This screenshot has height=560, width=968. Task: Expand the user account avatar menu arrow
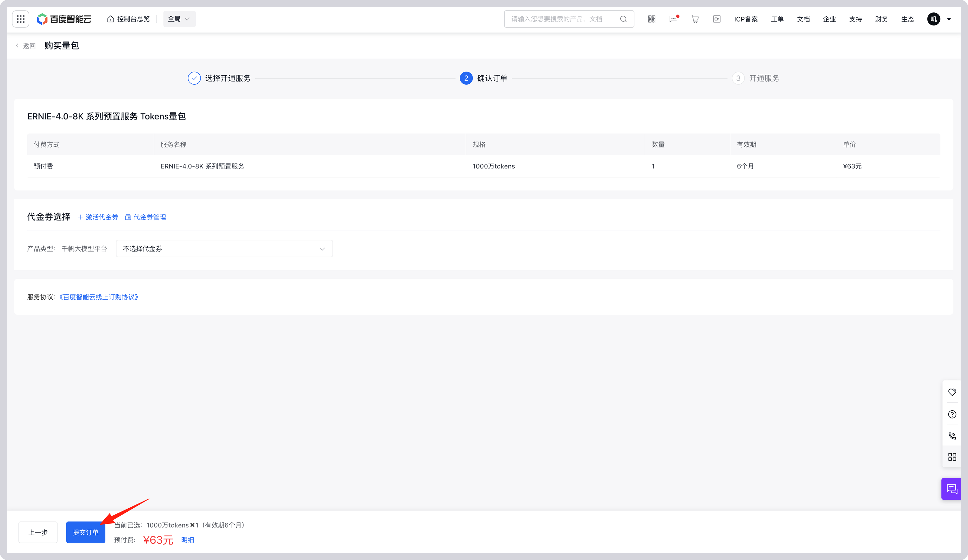949,19
